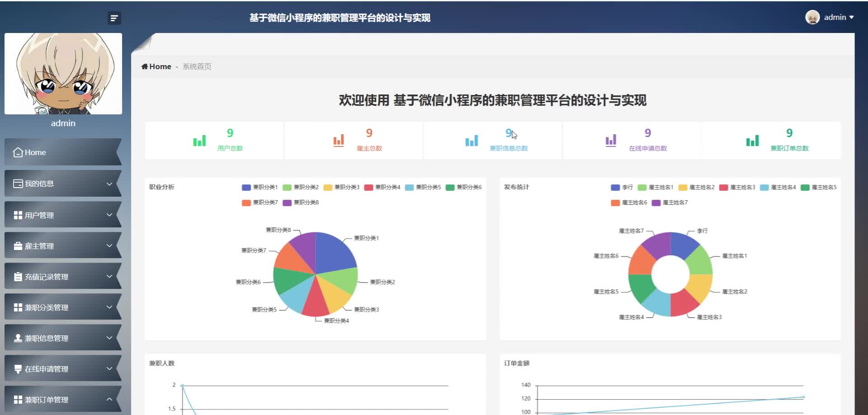This screenshot has height=415, width=868.
Task: Toggle 兼职分类4 legend item
Action: coord(382,187)
